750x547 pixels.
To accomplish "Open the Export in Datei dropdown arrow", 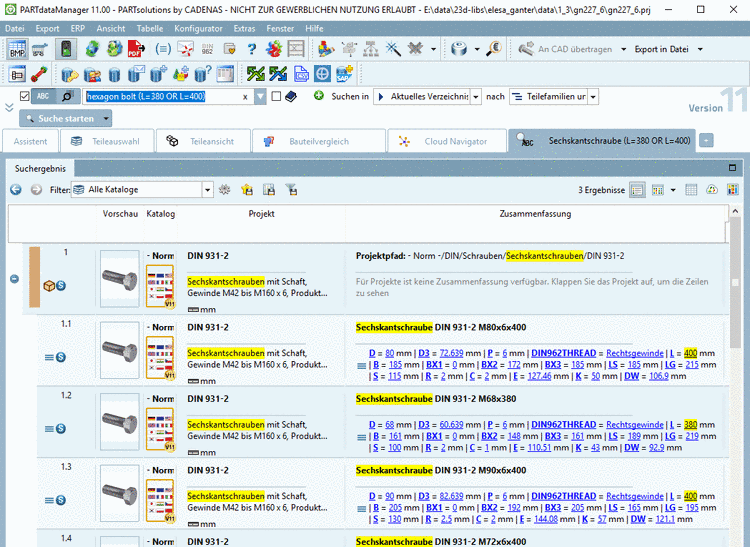I will click(700, 49).
